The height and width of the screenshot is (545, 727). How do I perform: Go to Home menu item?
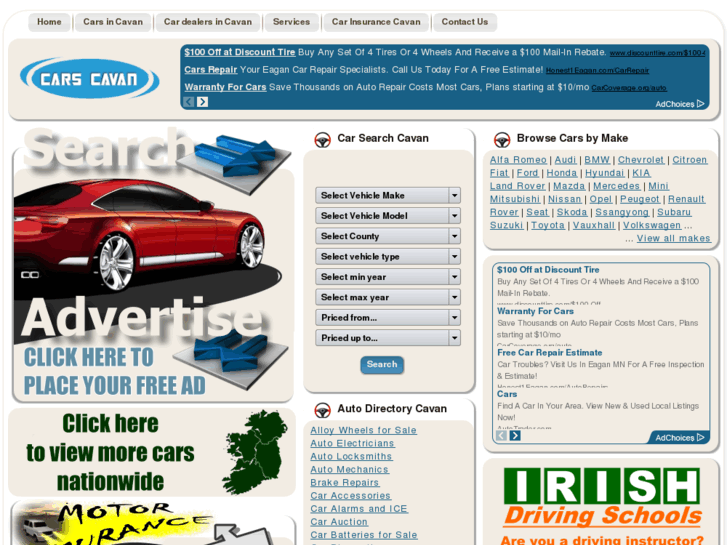pyautogui.click(x=49, y=22)
